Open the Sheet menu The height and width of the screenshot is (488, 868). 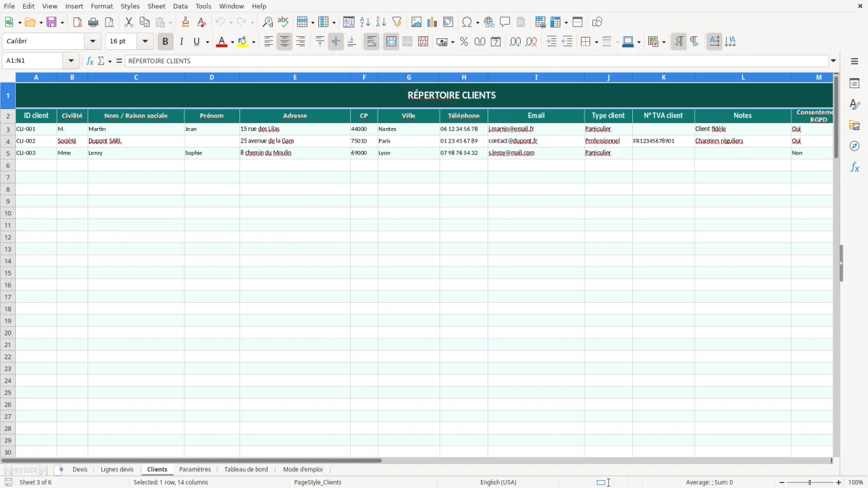[x=157, y=6]
